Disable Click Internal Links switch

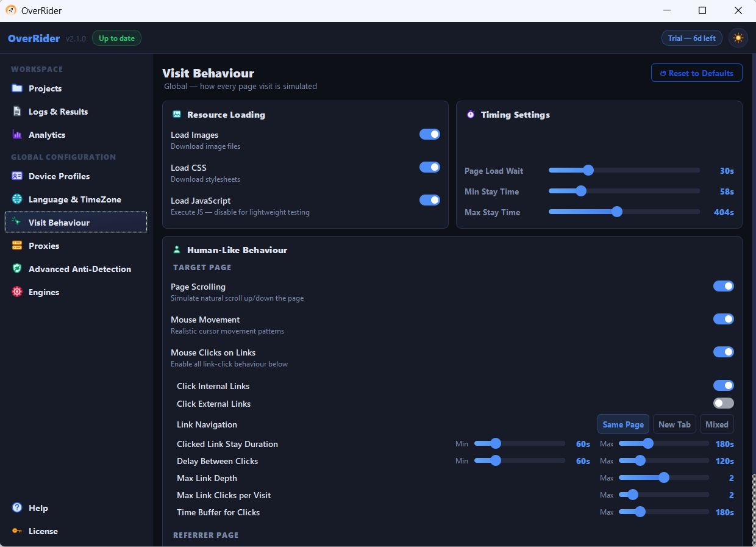tap(724, 385)
